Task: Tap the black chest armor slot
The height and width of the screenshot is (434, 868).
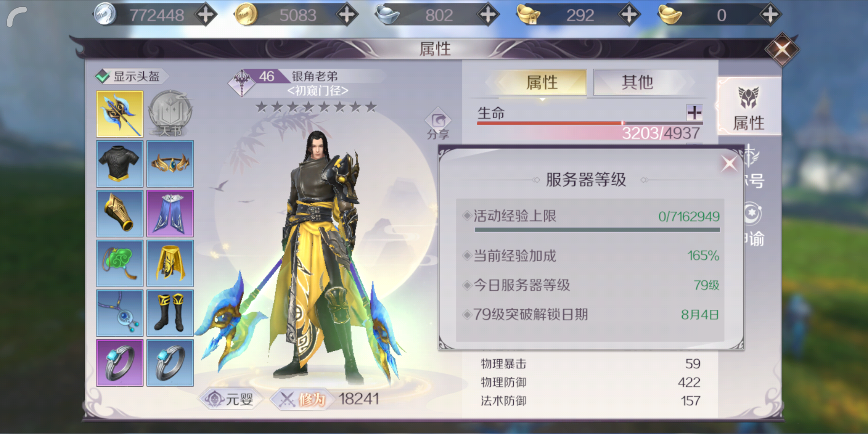Action: (x=120, y=164)
